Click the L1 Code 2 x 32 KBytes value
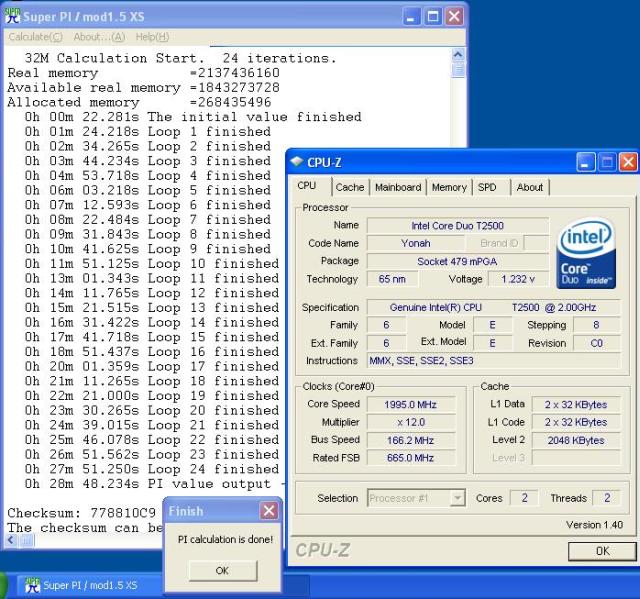Screen dimensions: 640x599 pos(576,422)
